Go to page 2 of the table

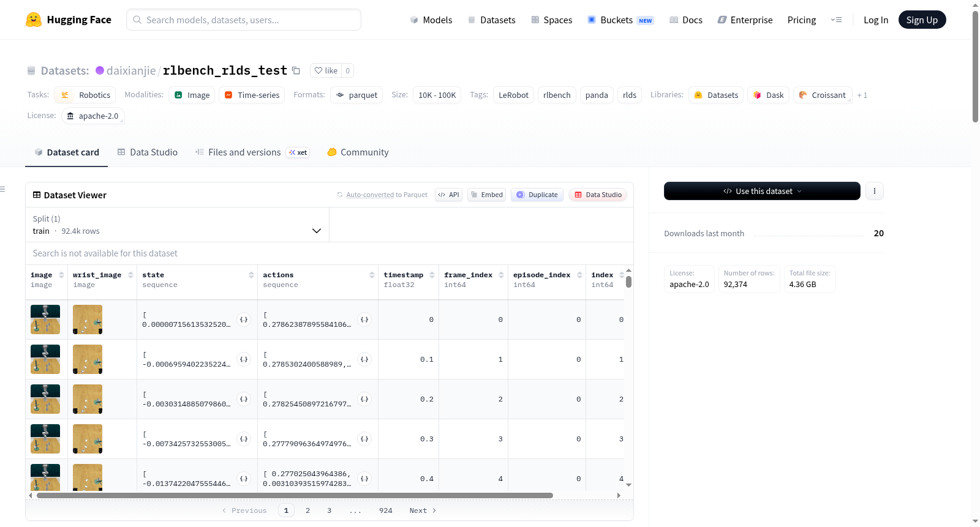coord(307,510)
